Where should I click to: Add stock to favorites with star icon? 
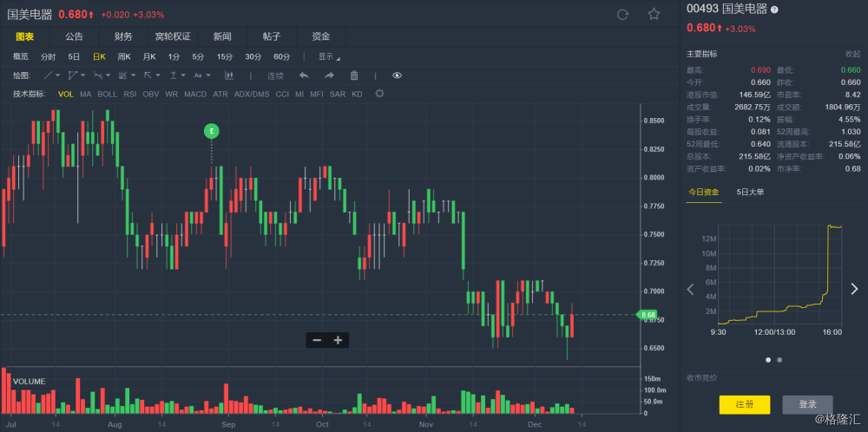tap(654, 15)
